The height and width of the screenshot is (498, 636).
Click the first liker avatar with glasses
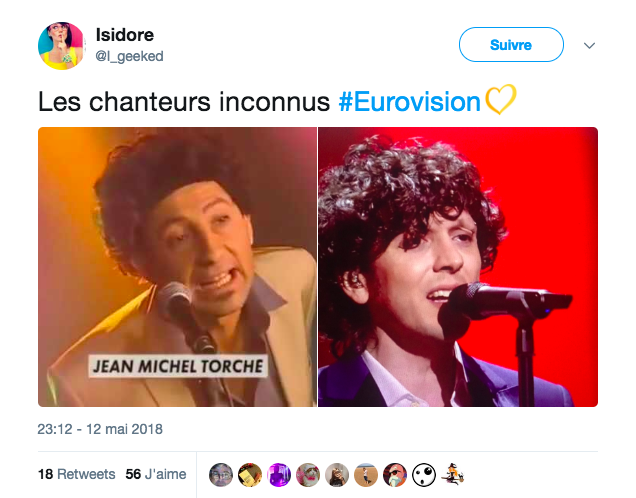221,475
